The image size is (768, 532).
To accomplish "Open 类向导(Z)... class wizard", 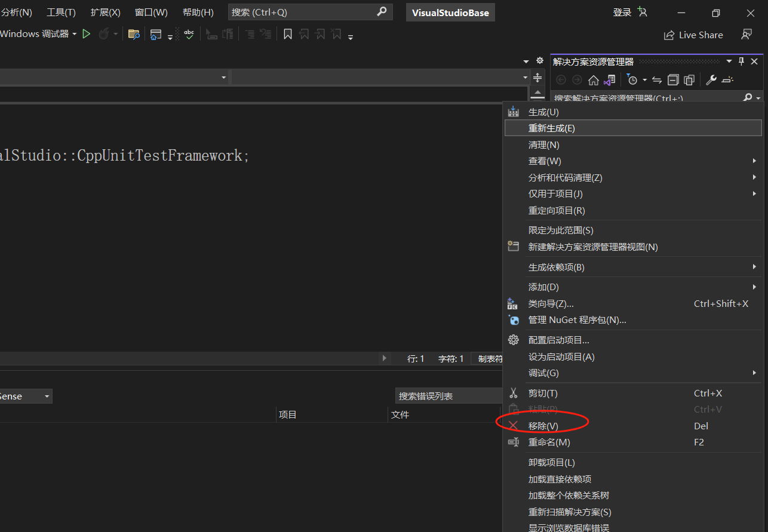I will tap(633, 303).
